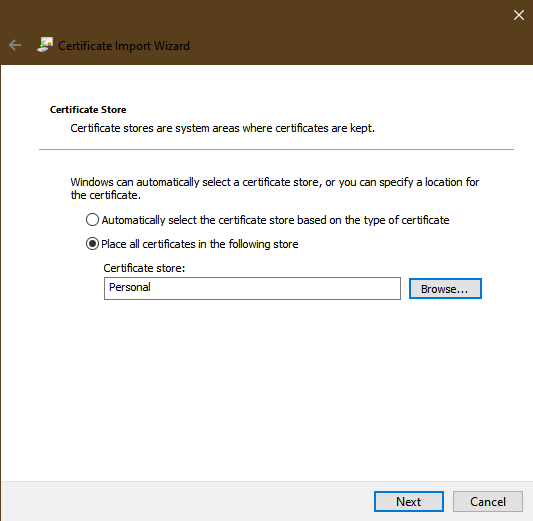The height and width of the screenshot is (521, 533).
Task: Open the Browse... store picker
Action: tap(445, 289)
